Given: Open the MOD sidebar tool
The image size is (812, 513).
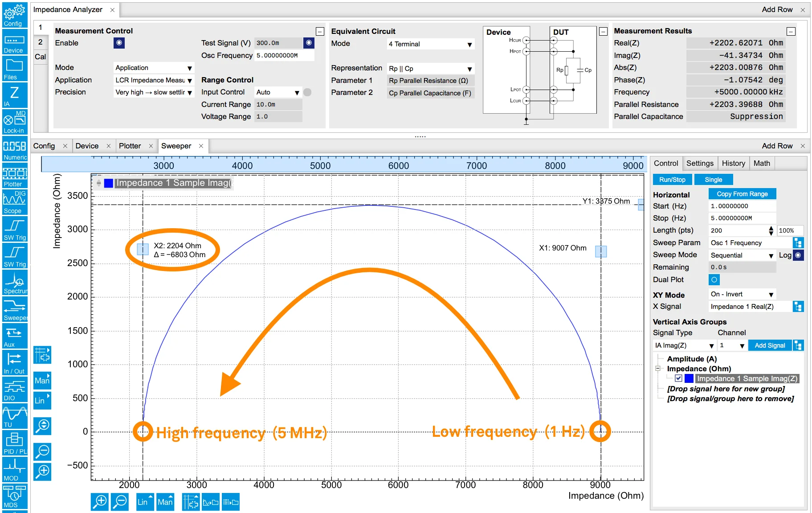Looking at the screenshot, I should click(x=15, y=470).
